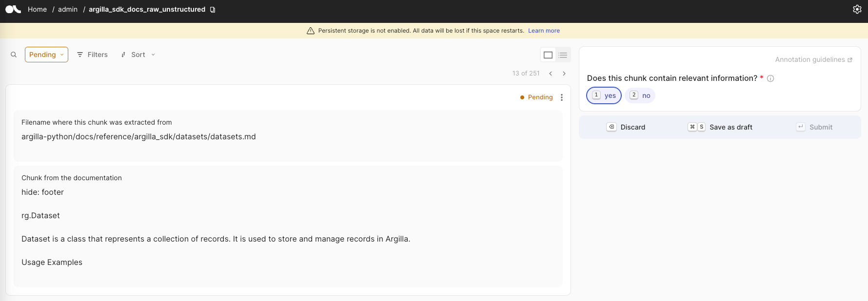Open the Filters panel
Image resolution: width=868 pixels, height=301 pixels.
[x=93, y=55]
